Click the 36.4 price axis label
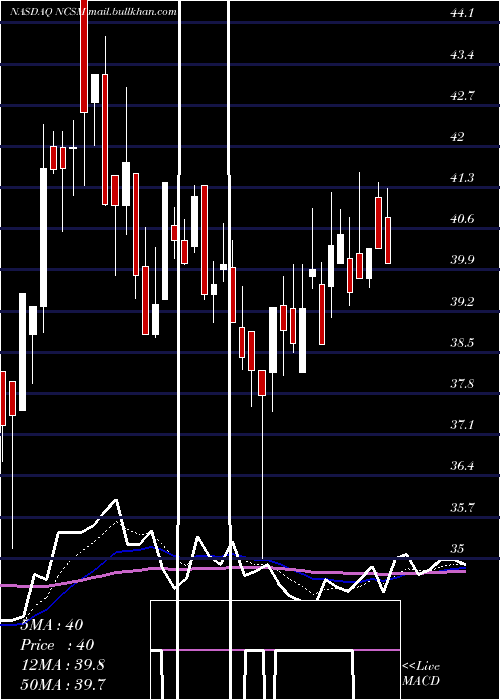Image resolution: width=500 pixels, height=700 pixels. coord(462,466)
